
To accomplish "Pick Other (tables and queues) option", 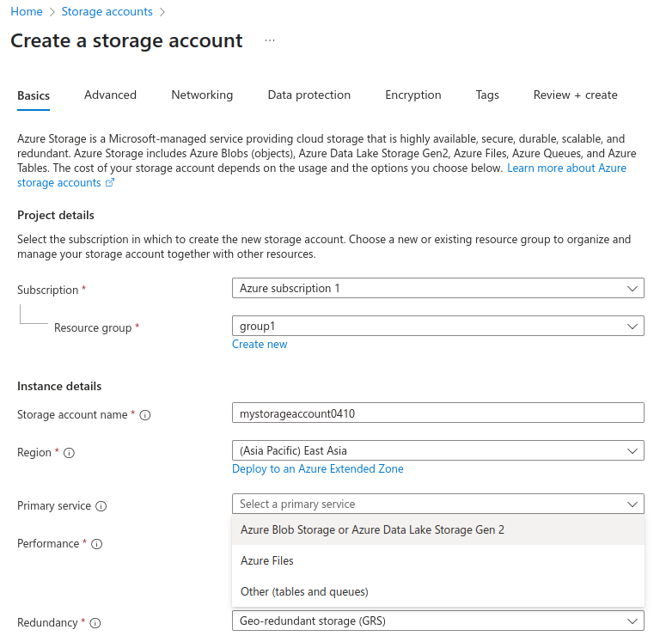I will point(304,591).
